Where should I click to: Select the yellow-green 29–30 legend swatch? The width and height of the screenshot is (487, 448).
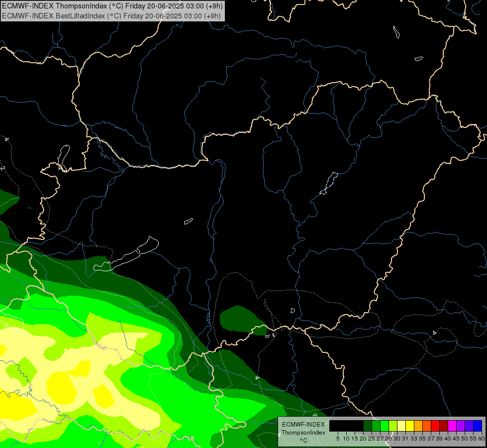click(393, 426)
